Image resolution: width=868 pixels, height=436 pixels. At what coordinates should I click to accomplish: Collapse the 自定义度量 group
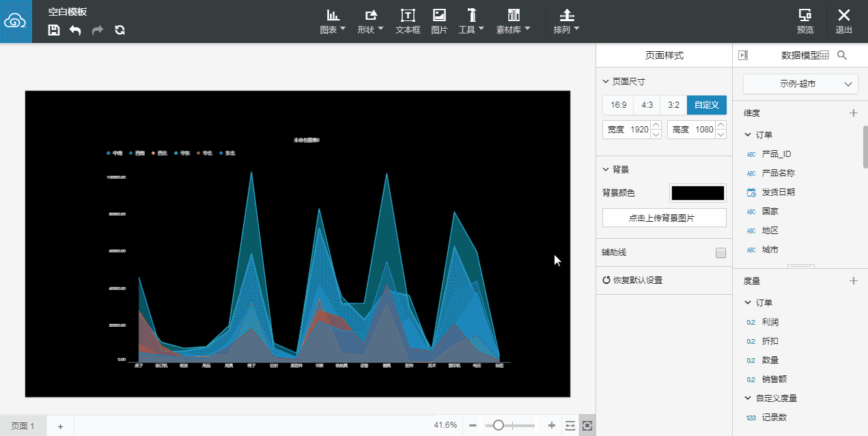pos(748,398)
